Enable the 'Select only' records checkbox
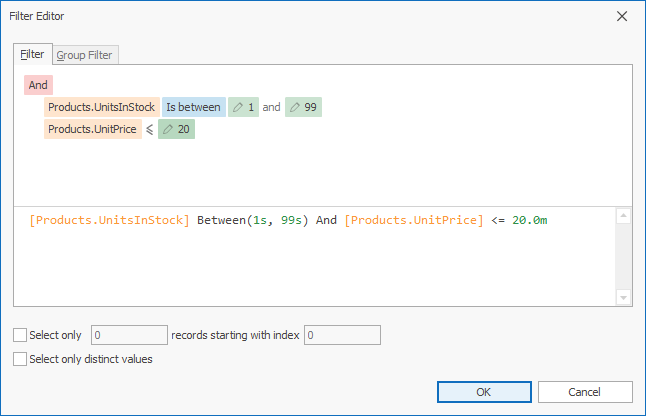This screenshot has height=416, width=646. coord(21,335)
